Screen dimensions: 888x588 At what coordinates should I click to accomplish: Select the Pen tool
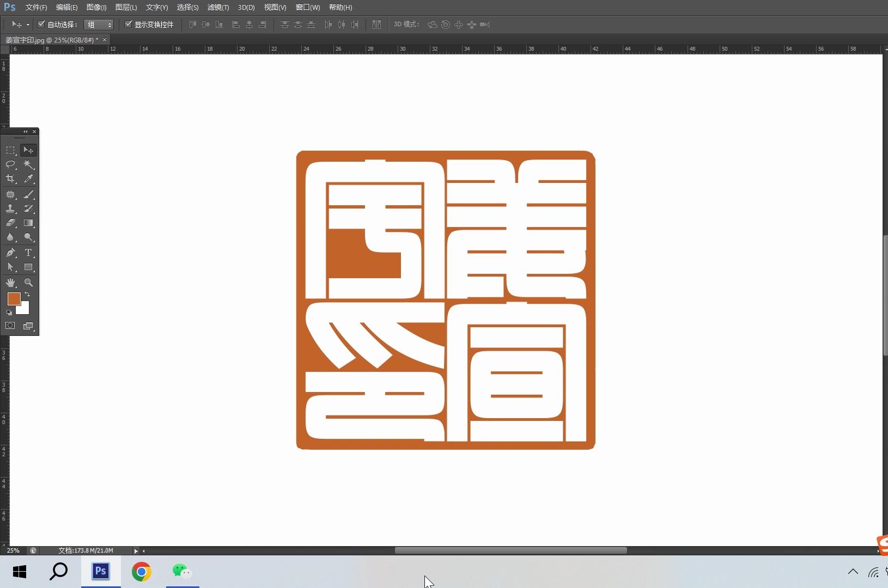pos(10,253)
